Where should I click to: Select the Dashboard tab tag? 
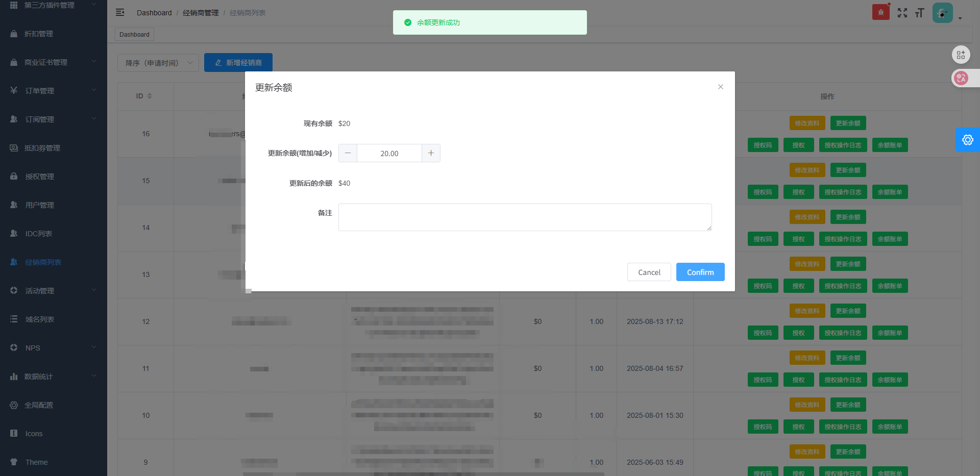pyautogui.click(x=134, y=35)
